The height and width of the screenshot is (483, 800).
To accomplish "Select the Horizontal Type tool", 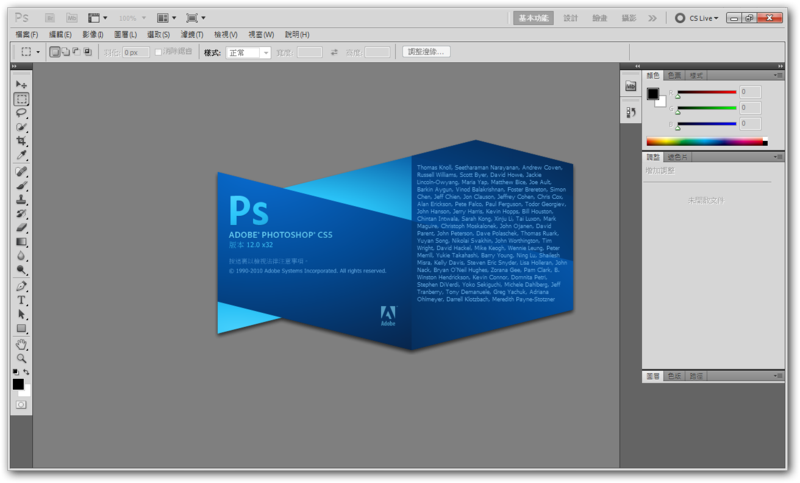I will [x=21, y=300].
